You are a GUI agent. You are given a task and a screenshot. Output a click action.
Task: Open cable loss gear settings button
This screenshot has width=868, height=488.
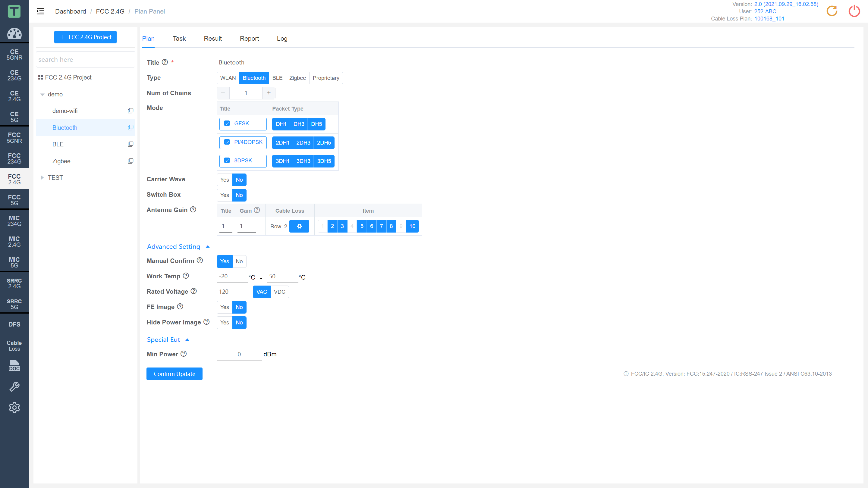(299, 226)
